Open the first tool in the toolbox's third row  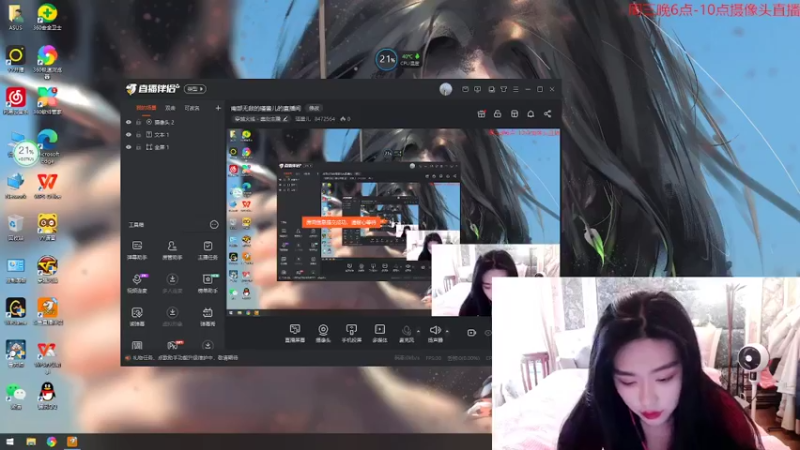pyautogui.click(x=137, y=316)
